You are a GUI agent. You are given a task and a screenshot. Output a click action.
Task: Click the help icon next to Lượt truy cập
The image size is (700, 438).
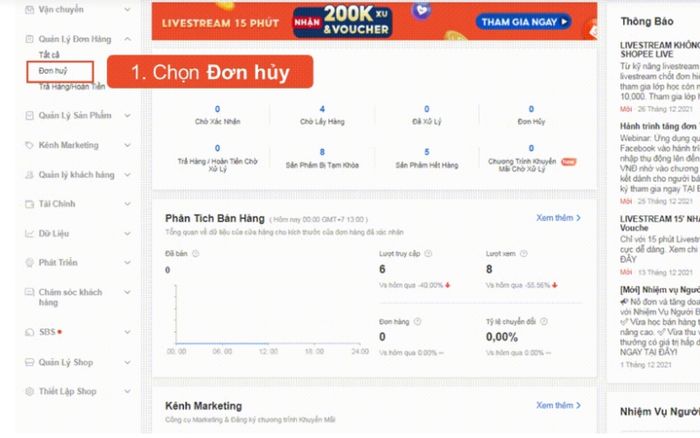[x=428, y=254]
